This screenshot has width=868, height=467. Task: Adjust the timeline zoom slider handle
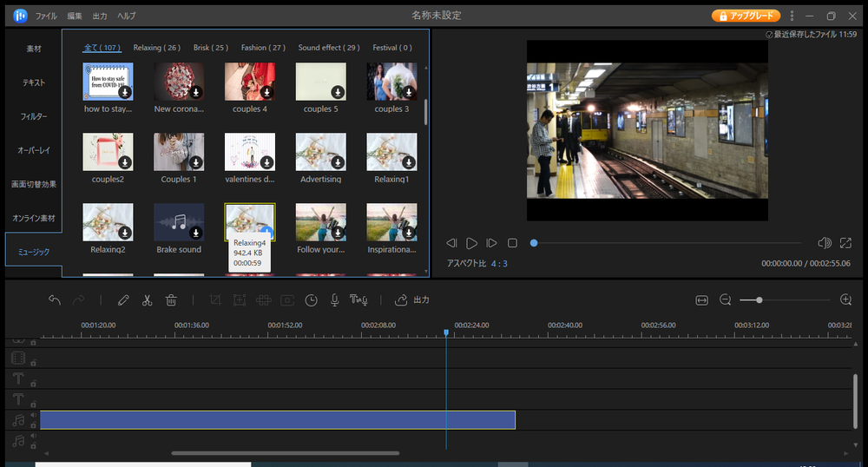[x=759, y=299]
